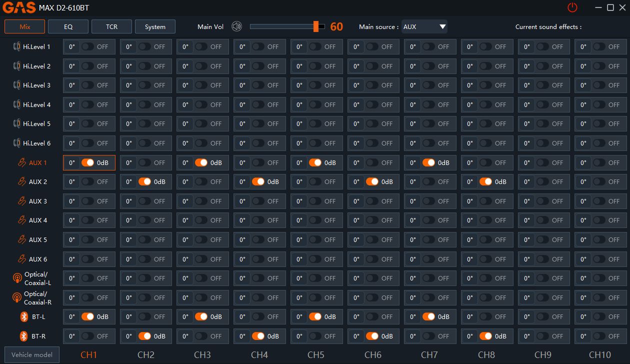Click the BT-R Bluetooth icon
630x364 pixels.
pyautogui.click(x=23, y=336)
